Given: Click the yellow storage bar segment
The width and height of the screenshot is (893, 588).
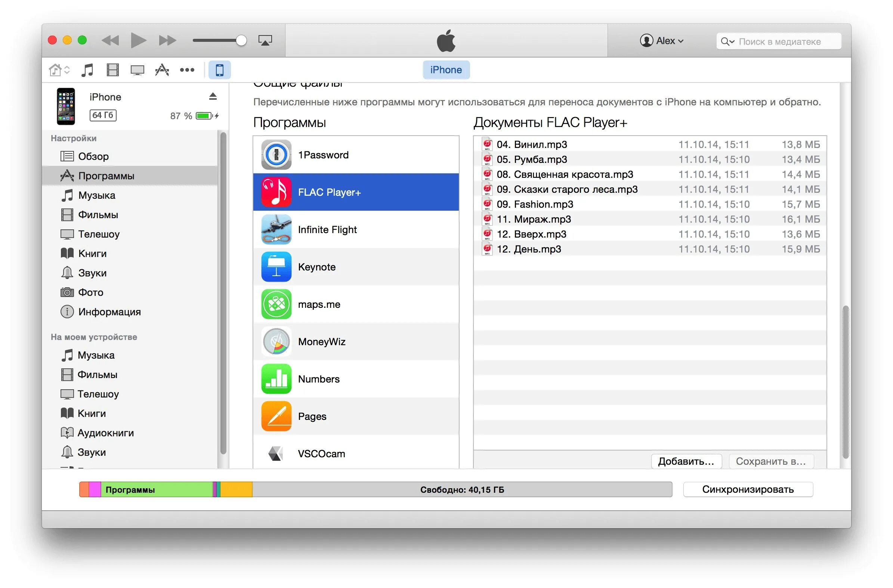Looking at the screenshot, I should pos(237,490).
